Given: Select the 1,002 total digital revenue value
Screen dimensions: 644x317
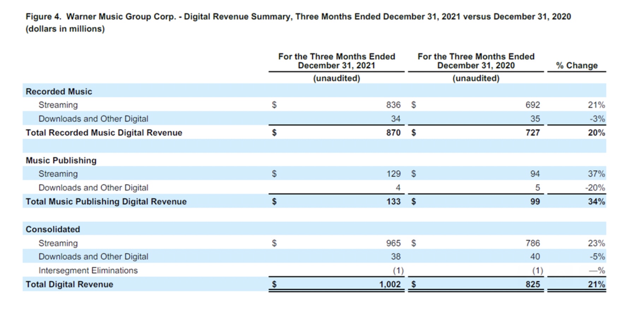Looking at the screenshot, I should coord(390,284).
